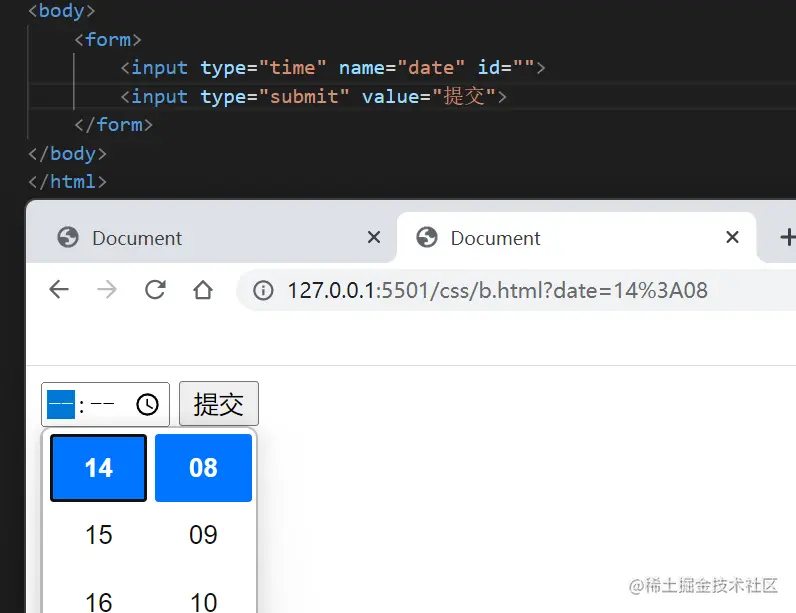Choose hour 15 in time picker
Screen dimensions: 796x613
point(98,535)
